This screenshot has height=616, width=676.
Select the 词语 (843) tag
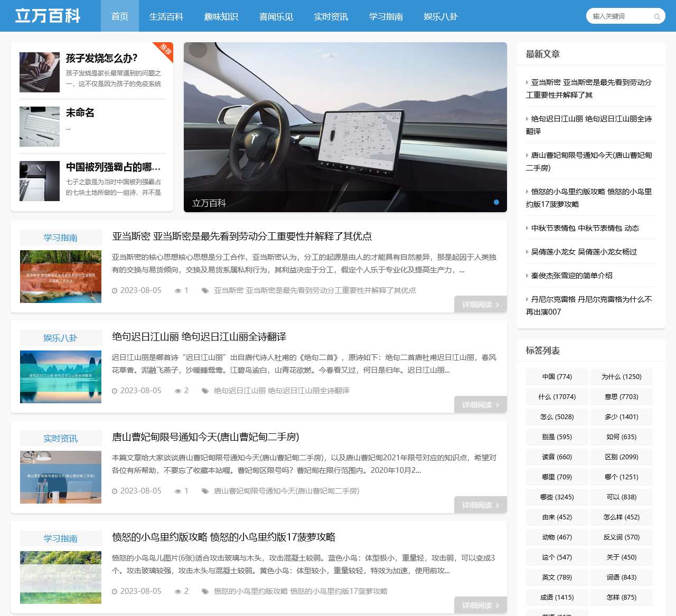click(622, 577)
